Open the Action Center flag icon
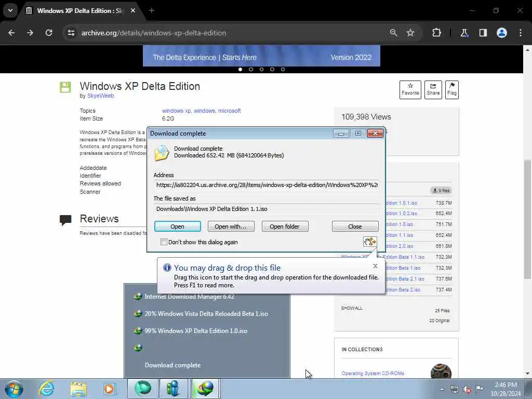This screenshot has height=399, width=532. tap(479, 389)
